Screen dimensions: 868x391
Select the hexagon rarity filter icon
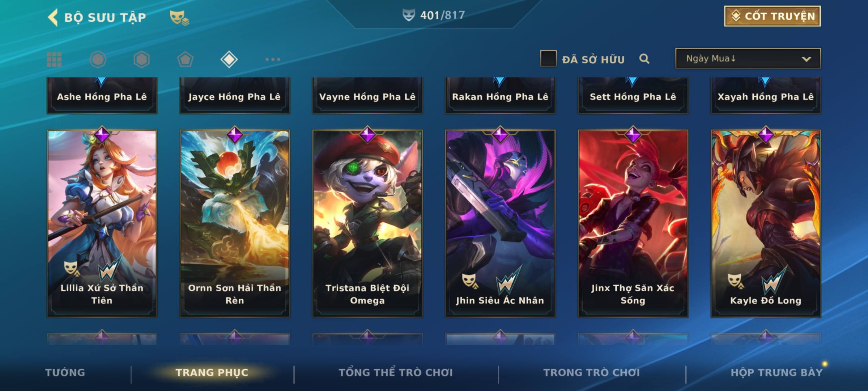click(141, 59)
